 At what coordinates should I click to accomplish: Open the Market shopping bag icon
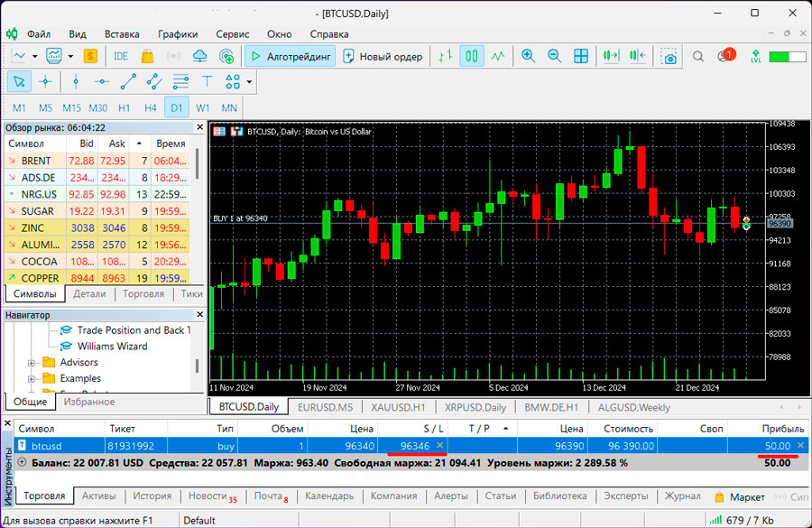147,56
